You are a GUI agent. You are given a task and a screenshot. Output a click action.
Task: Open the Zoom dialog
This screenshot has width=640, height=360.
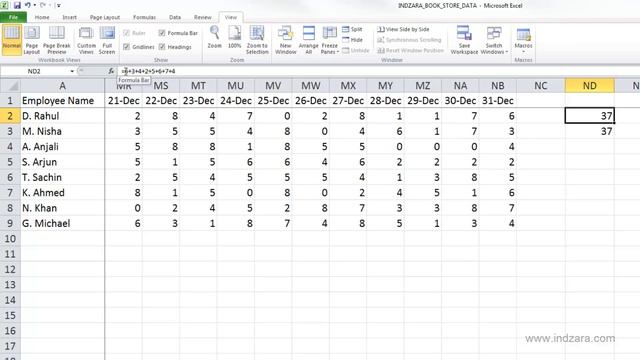pos(214,38)
